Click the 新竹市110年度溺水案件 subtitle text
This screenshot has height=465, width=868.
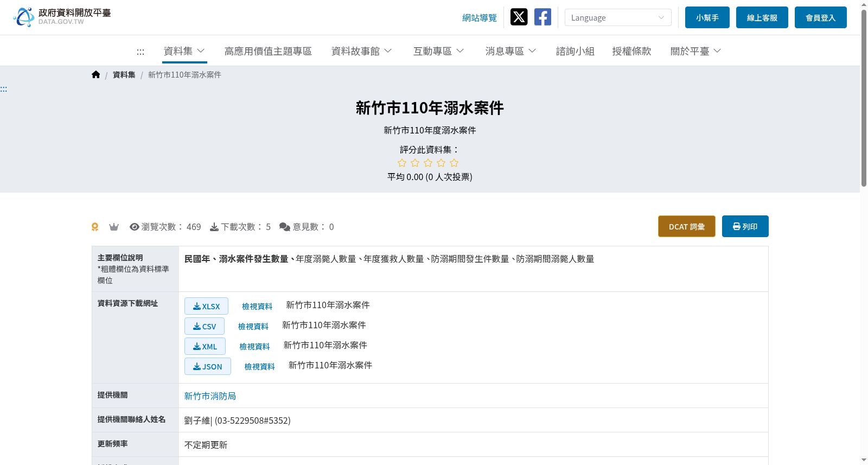[x=430, y=130]
